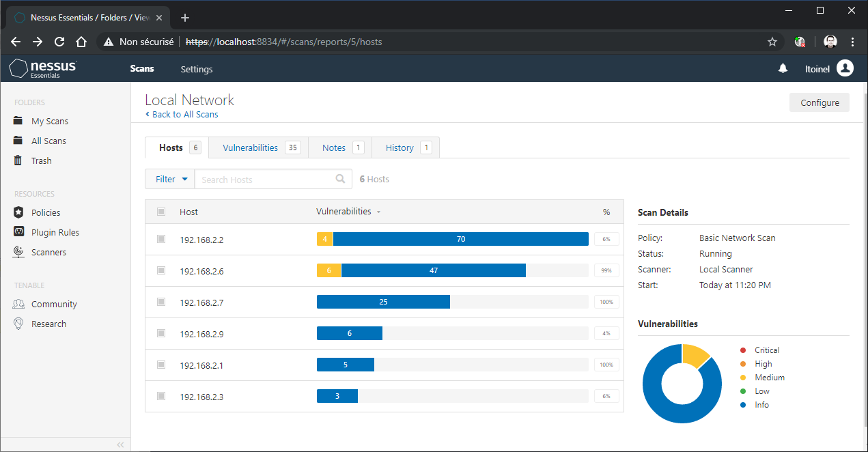The image size is (868, 452).
Task: Check the box for host 192.168.2.1
Action: point(161,365)
